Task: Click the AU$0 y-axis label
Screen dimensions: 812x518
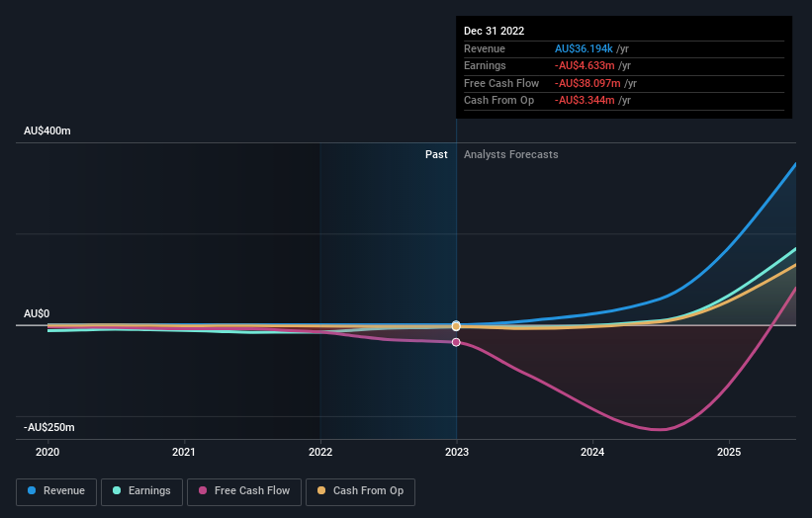Action: [37, 313]
